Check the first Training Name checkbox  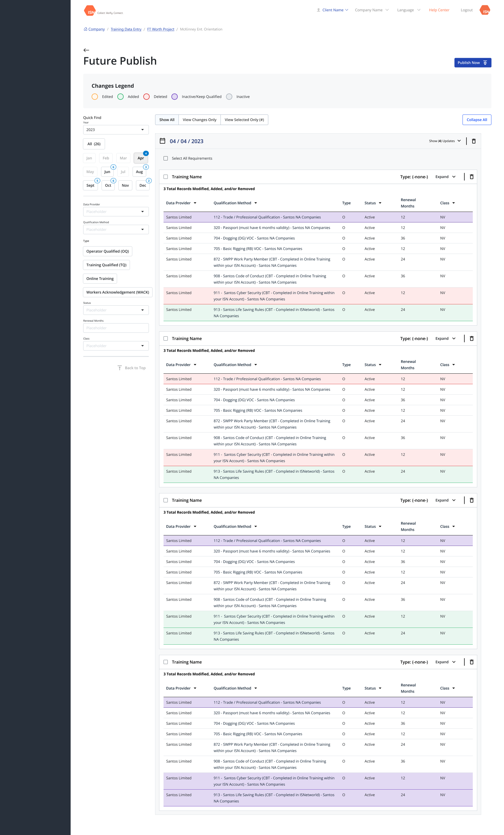pyautogui.click(x=166, y=176)
